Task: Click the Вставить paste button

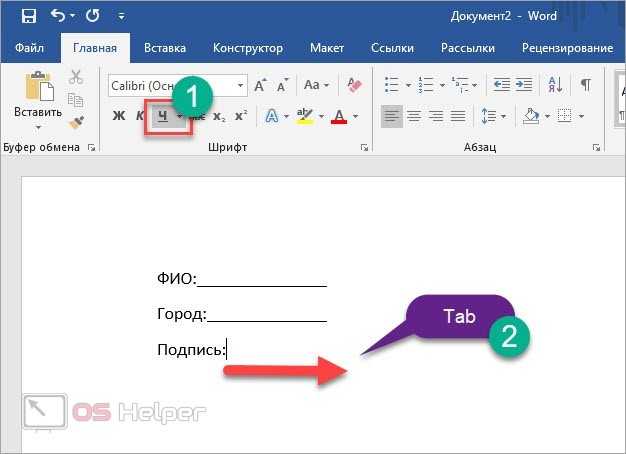Action: click(38, 94)
